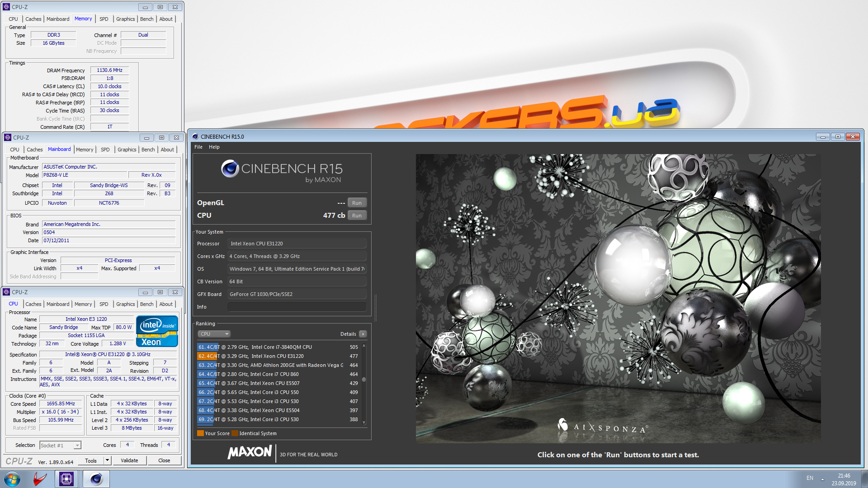Click the Cinebench title bar icon

pos(195,136)
